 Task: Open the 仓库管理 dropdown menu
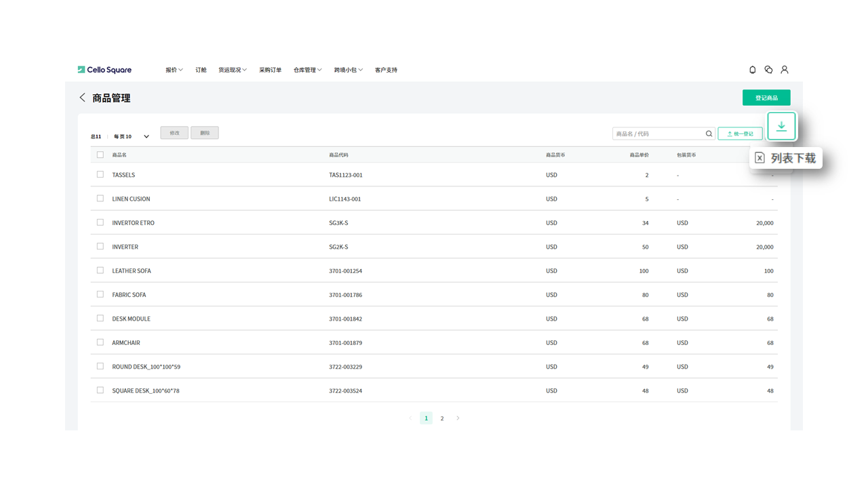(x=307, y=70)
